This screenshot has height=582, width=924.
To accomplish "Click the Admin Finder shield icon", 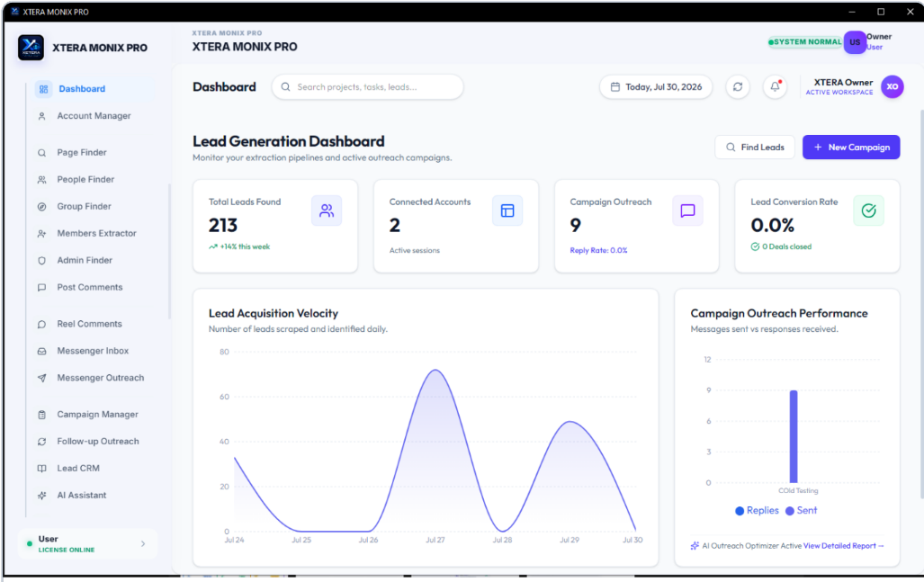I will [x=42, y=260].
